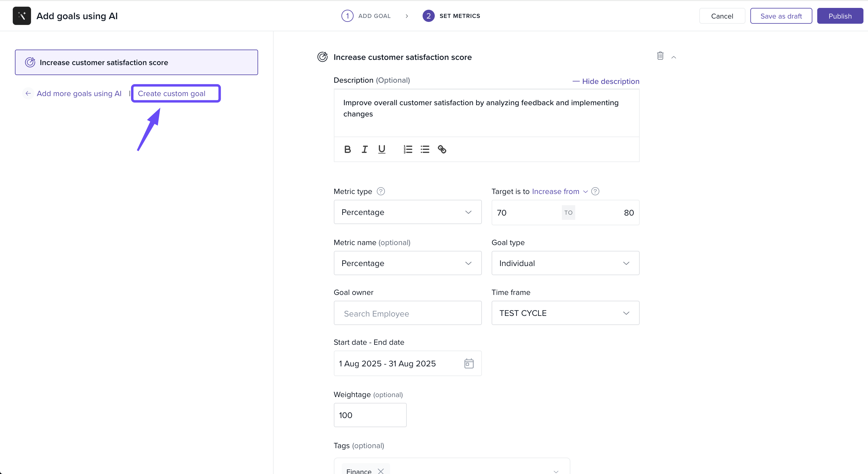Remove the Finance tag

coord(381,471)
